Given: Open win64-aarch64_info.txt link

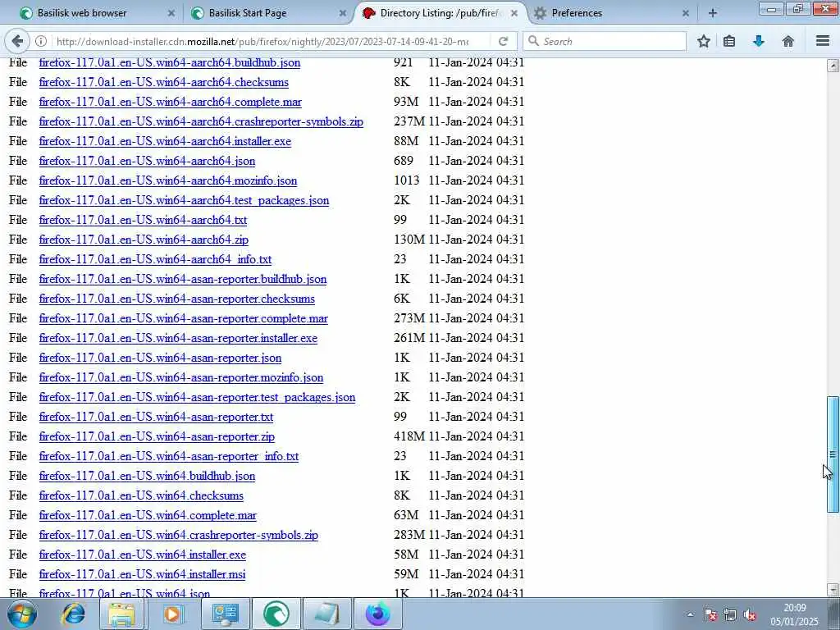Looking at the screenshot, I should [x=155, y=259].
